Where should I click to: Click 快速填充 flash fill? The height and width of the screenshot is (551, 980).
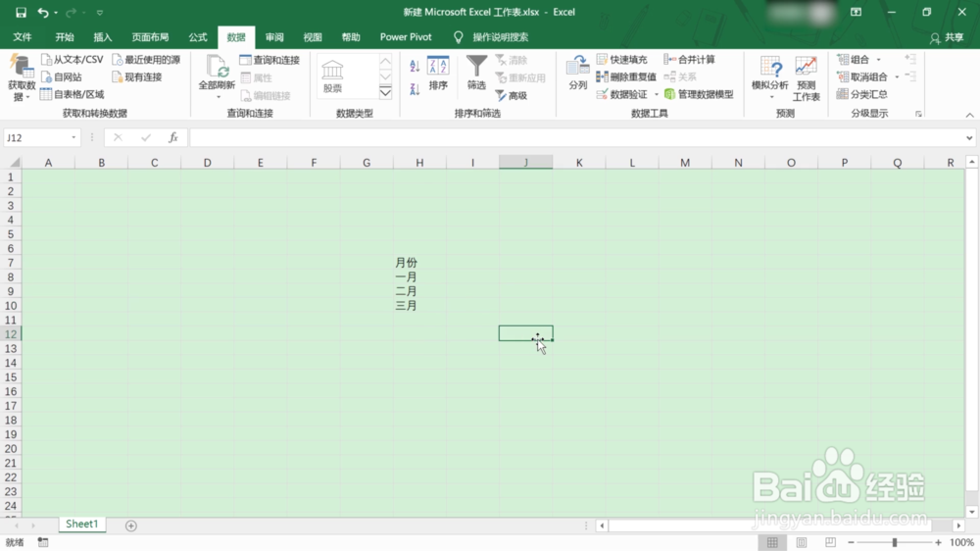click(x=622, y=60)
